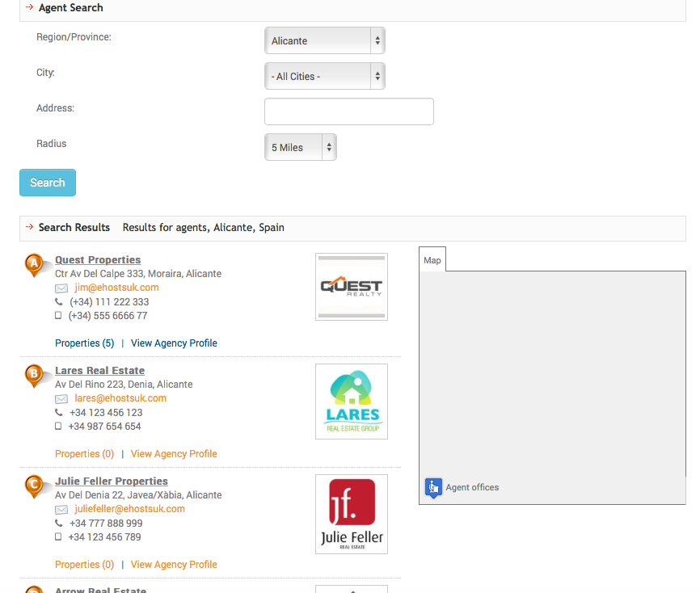Click the Quest Realty logo thumbnail
The width and height of the screenshot is (700, 593).
click(x=352, y=287)
